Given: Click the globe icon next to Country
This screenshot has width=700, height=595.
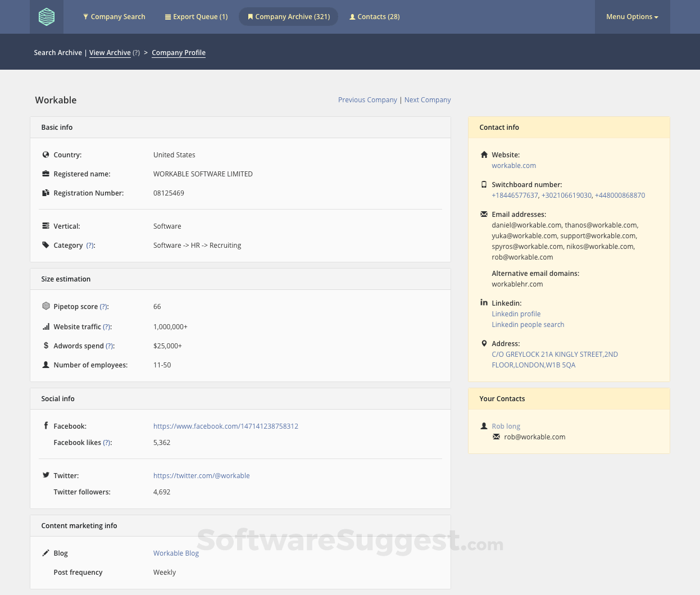Looking at the screenshot, I should (x=46, y=155).
